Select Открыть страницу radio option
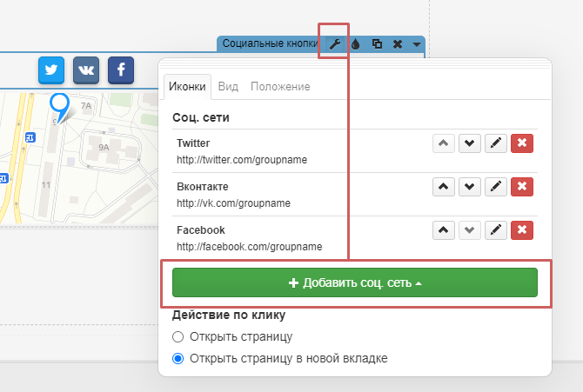This screenshot has width=583, height=392. click(x=178, y=336)
